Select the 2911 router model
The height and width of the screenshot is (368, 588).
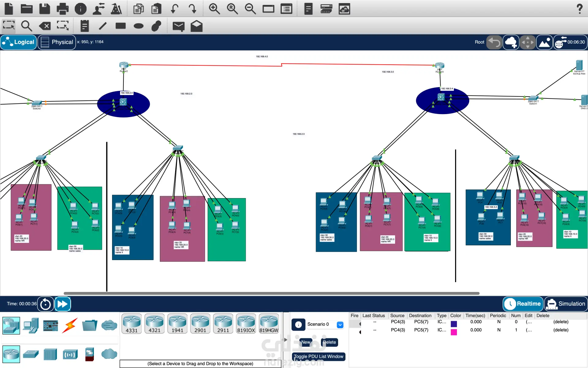[x=223, y=324]
